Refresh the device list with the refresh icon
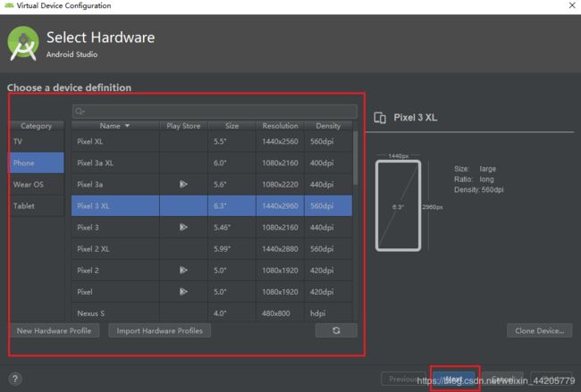This screenshot has width=581, height=392. tap(336, 331)
